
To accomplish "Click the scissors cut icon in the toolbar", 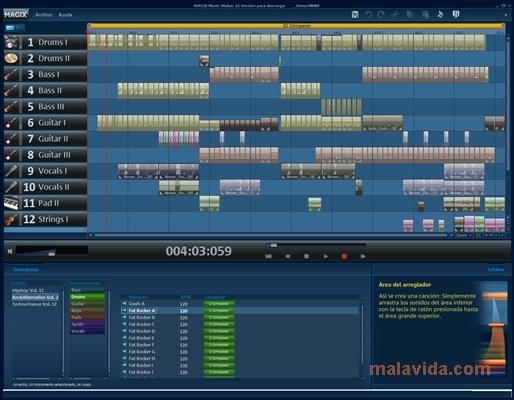I will [395, 14].
